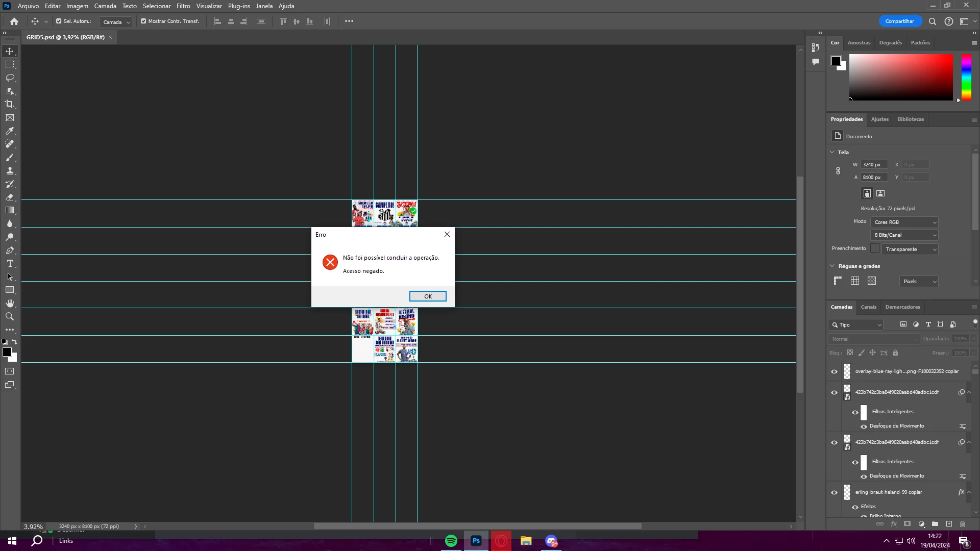980x551 pixels.
Task: Select the Hand tool
Action: click(x=10, y=303)
